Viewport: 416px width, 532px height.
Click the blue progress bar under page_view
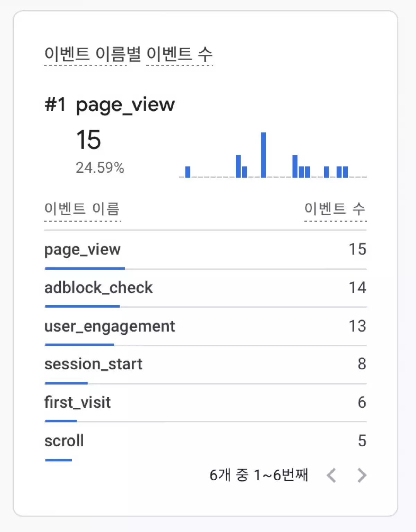tap(85, 268)
